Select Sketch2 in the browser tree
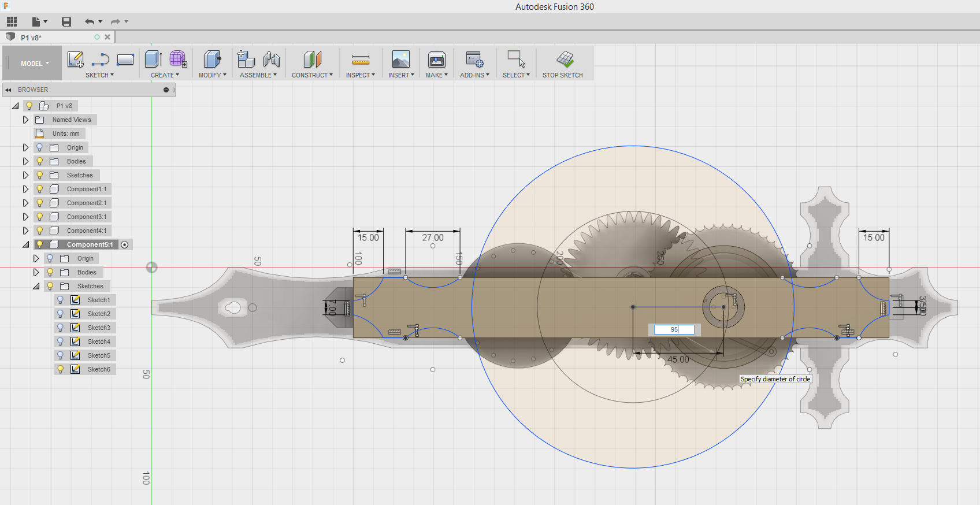 click(x=99, y=314)
